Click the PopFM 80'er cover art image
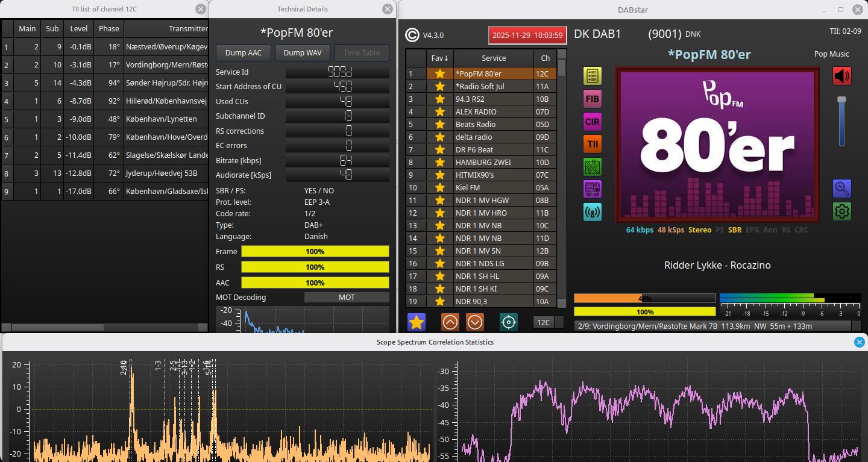This screenshot has width=868, height=462. (x=717, y=145)
